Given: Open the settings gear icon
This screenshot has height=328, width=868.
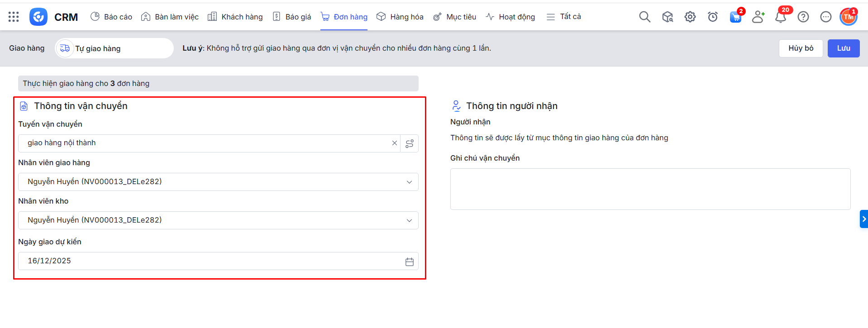Looking at the screenshot, I should coord(690,17).
